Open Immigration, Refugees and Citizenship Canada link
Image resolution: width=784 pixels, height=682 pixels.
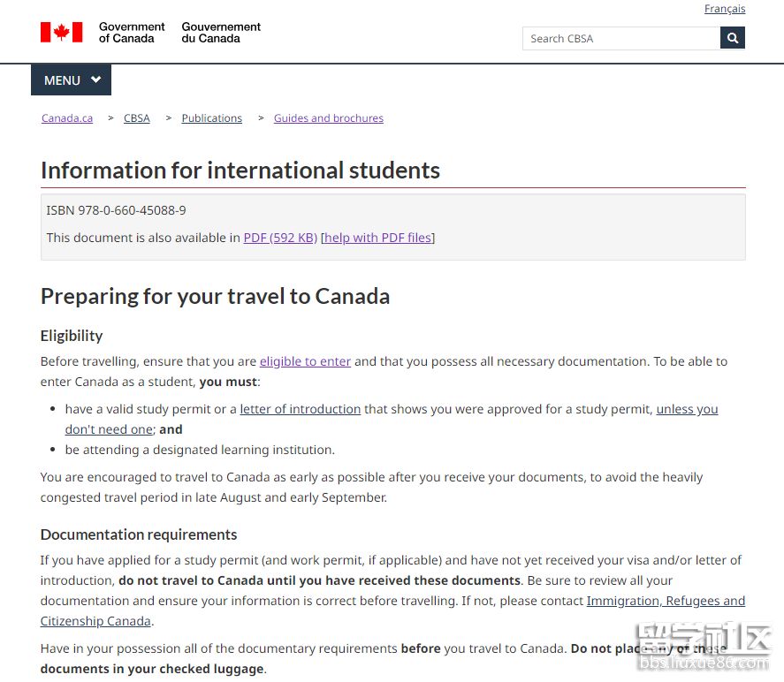pyautogui.click(x=666, y=601)
